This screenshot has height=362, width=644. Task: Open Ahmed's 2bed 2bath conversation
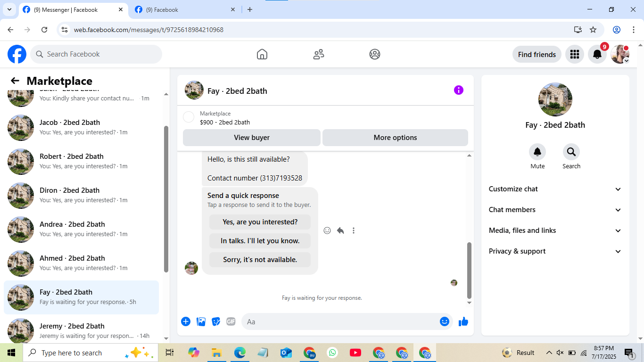pos(81,263)
